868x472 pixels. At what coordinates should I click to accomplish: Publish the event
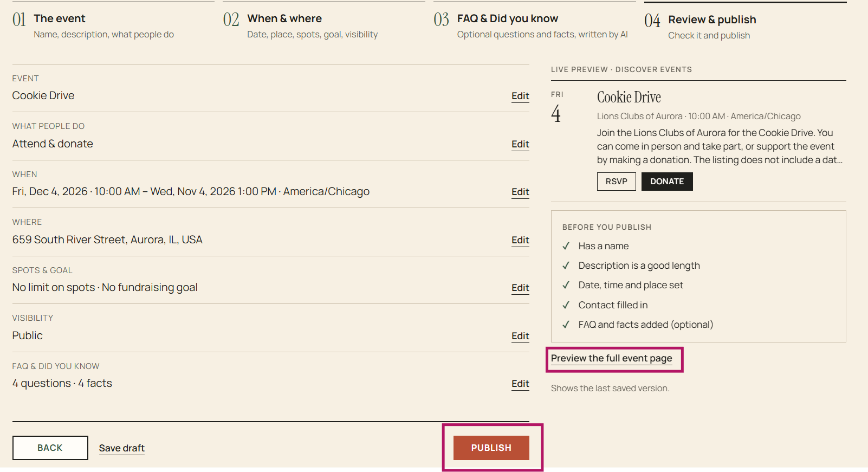pyautogui.click(x=491, y=448)
